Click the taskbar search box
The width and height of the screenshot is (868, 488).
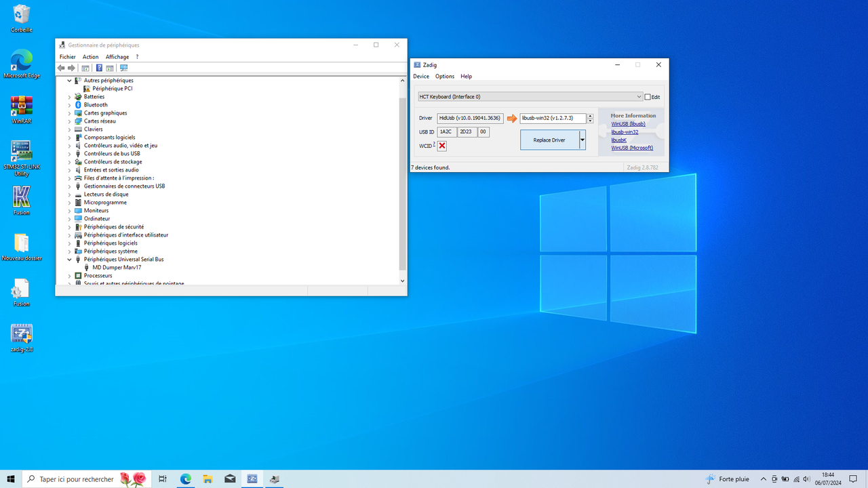pos(87,479)
